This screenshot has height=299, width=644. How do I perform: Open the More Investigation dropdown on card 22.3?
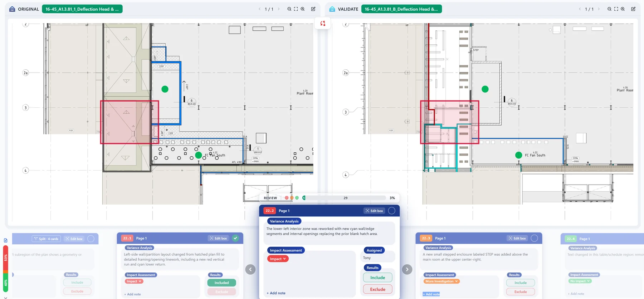pos(442,281)
